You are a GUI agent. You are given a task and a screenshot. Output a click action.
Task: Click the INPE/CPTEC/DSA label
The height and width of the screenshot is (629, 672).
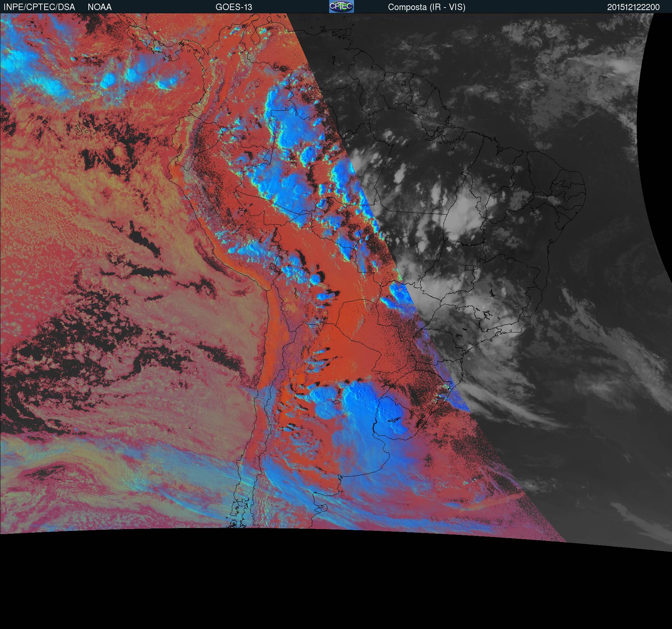pyautogui.click(x=39, y=7)
